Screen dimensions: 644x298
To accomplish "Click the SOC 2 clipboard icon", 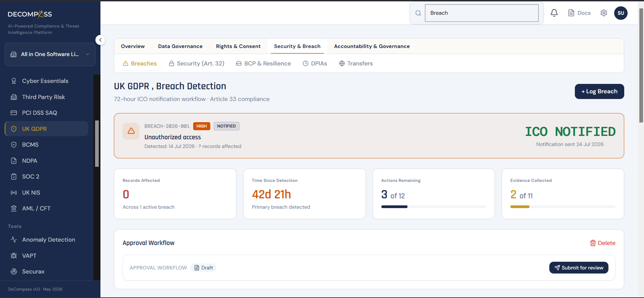I will 14,176.
